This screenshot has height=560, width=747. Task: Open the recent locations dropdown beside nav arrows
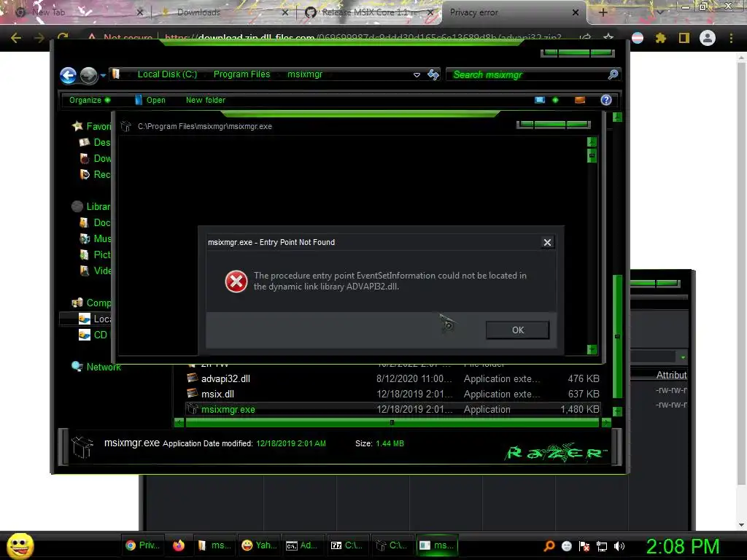click(103, 75)
